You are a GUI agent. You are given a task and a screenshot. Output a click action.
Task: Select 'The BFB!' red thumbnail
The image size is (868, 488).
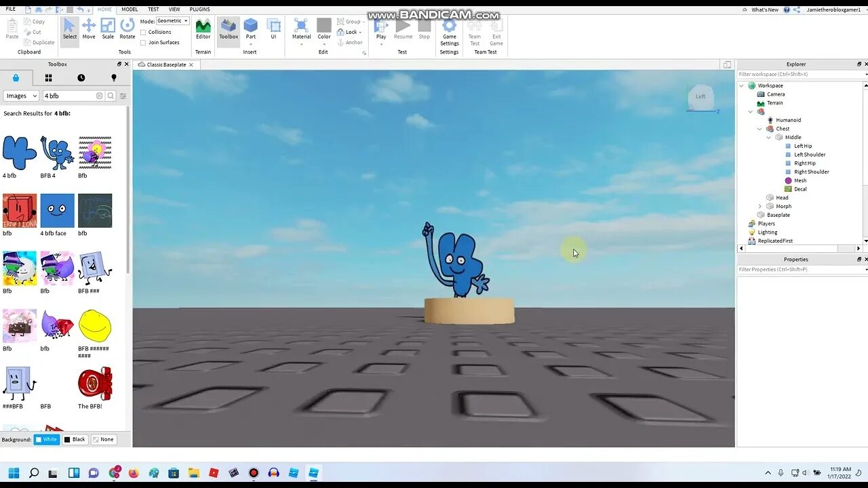[x=95, y=384]
